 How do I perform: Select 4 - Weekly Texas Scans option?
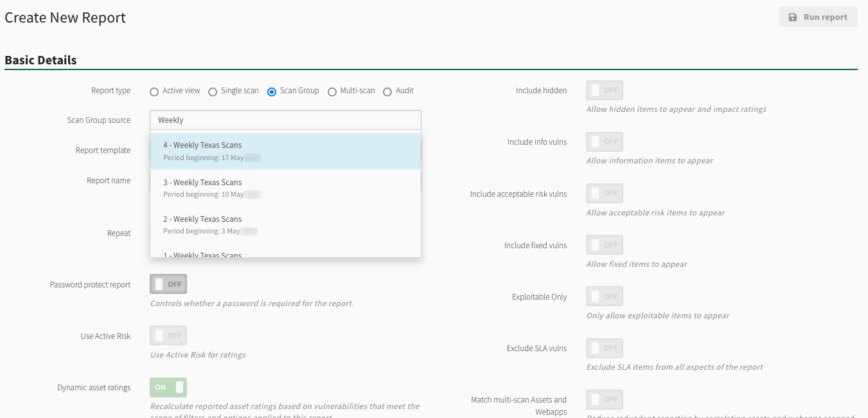(285, 151)
